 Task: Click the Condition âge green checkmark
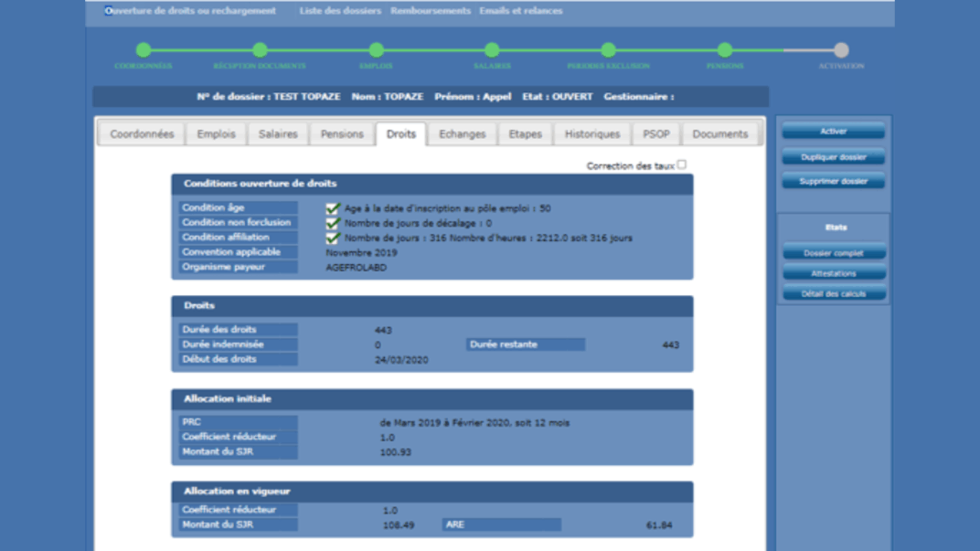point(333,208)
